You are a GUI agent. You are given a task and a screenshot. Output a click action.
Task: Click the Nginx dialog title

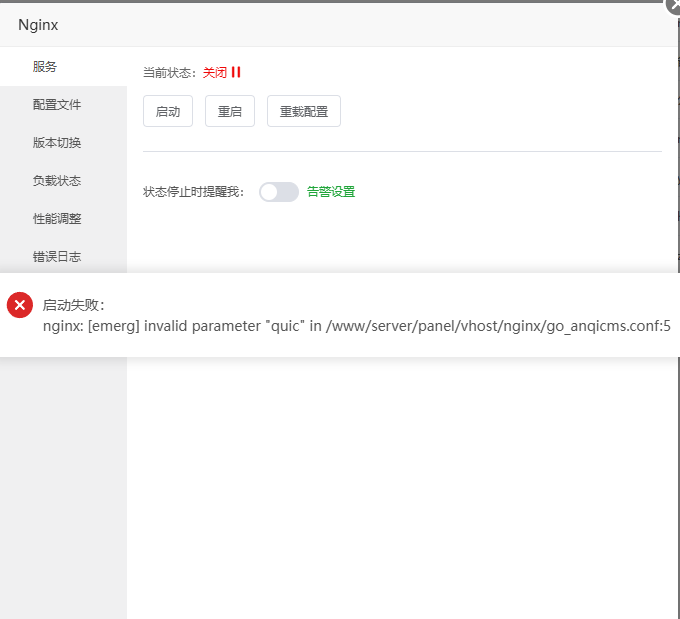[x=38, y=25]
